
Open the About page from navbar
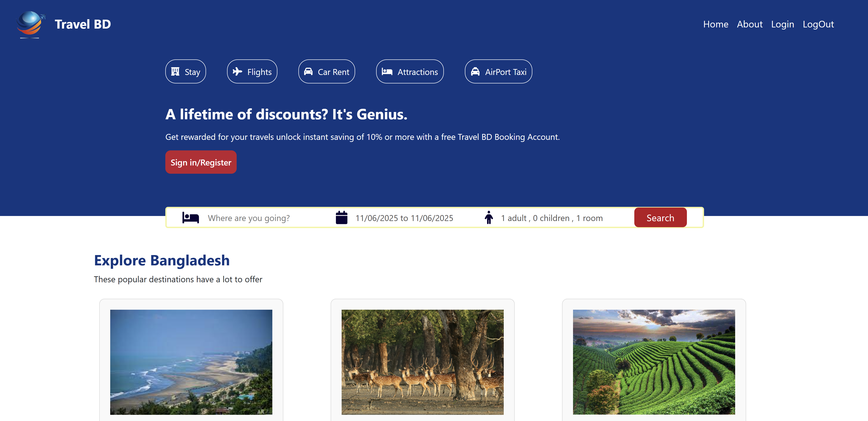tap(750, 24)
